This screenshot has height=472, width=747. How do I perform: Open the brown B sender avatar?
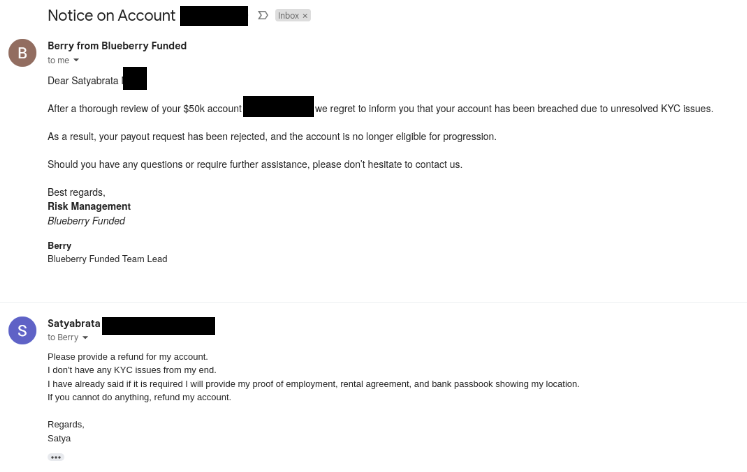(x=22, y=53)
